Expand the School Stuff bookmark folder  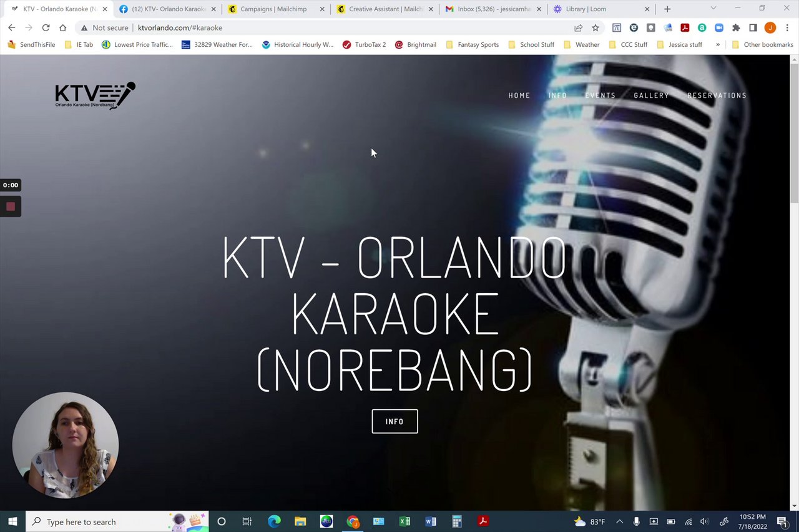pos(531,44)
